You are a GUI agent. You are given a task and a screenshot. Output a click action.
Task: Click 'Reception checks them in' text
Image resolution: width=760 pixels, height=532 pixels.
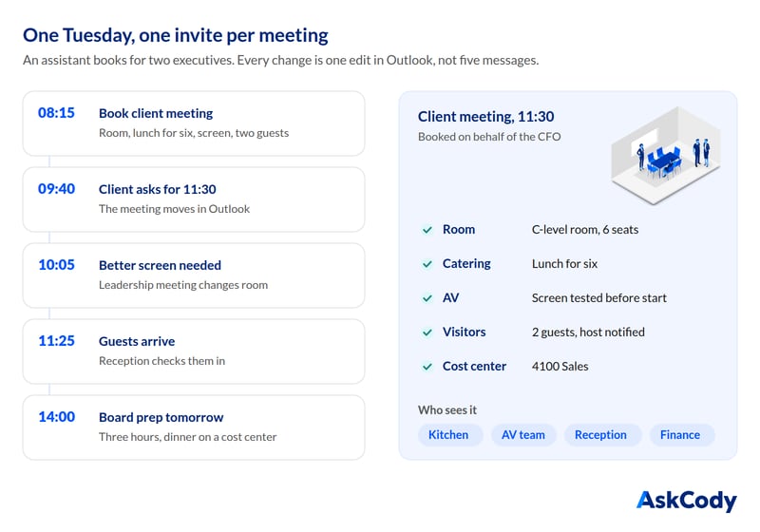pyautogui.click(x=161, y=361)
